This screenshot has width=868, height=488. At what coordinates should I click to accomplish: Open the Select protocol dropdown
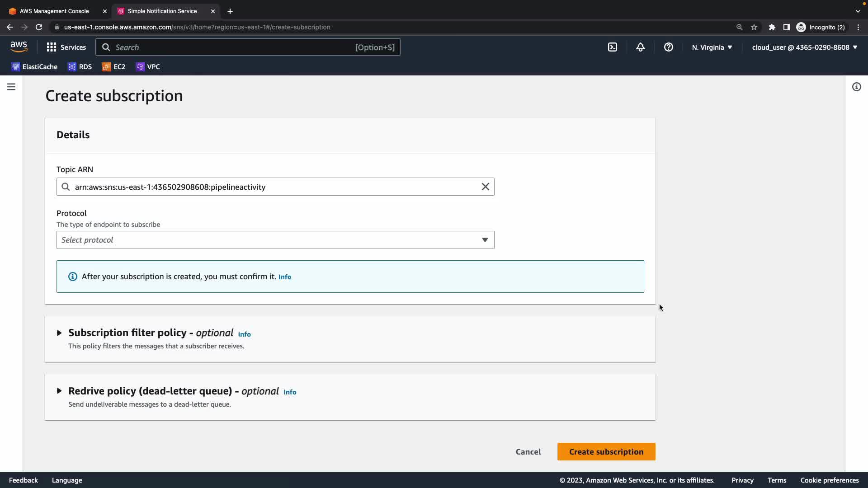[x=275, y=240]
